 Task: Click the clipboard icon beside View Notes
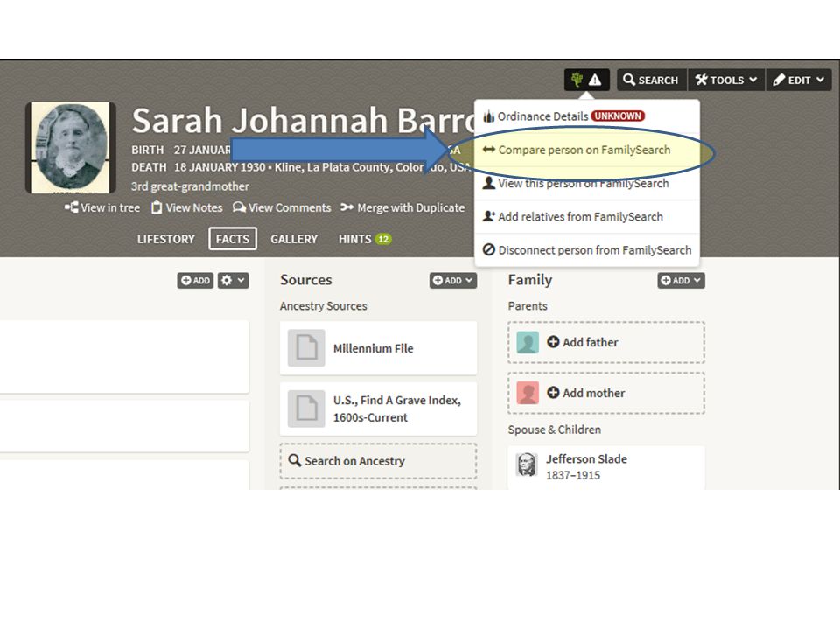(157, 207)
